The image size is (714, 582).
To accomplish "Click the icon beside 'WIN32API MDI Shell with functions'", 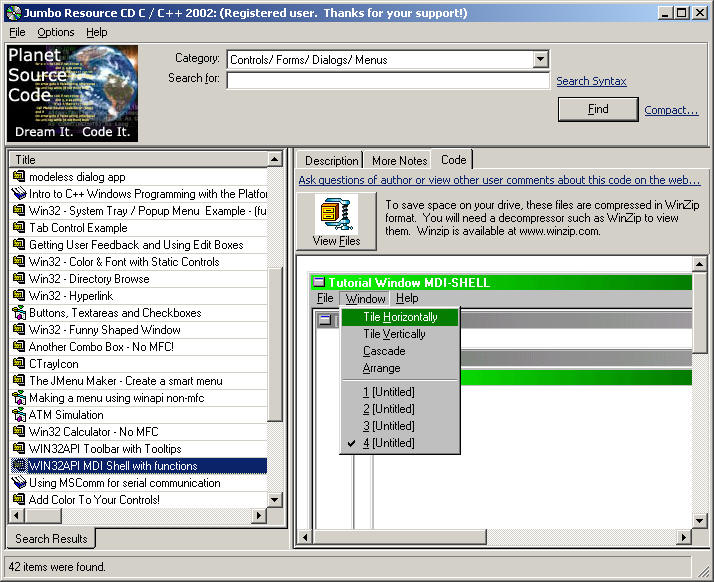I will pyautogui.click(x=19, y=465).
